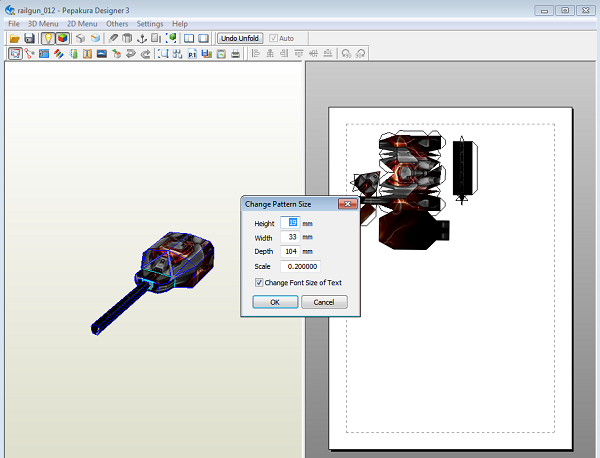Select the first tool in the 2D toolbar
The height and width of the screenshot is (458, 600).
pos(15,53)
